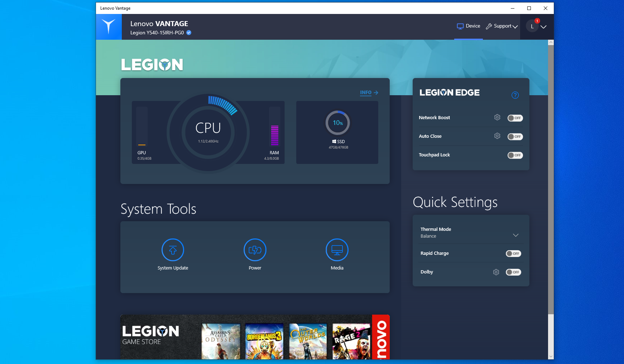This screenshot has height=364, width=624.
Task: Click the red Lenovo logo strip
Action: [381, 337]
